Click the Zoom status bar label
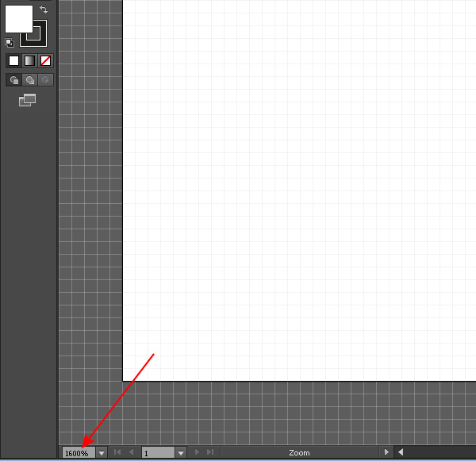The image size is (476, 461). [x=299, y=453]
